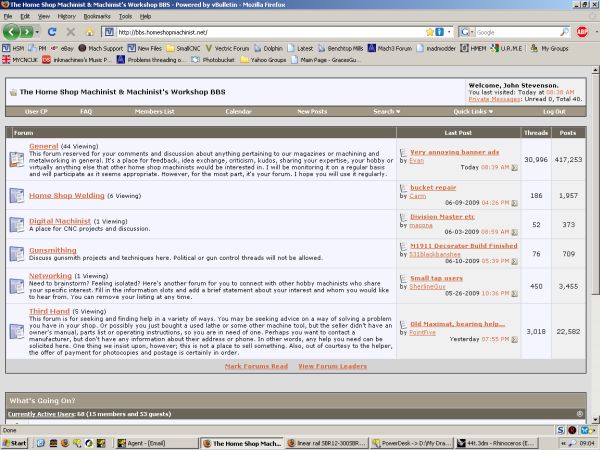Switch to Agent - [Email] taskbar item

point(157,443)
